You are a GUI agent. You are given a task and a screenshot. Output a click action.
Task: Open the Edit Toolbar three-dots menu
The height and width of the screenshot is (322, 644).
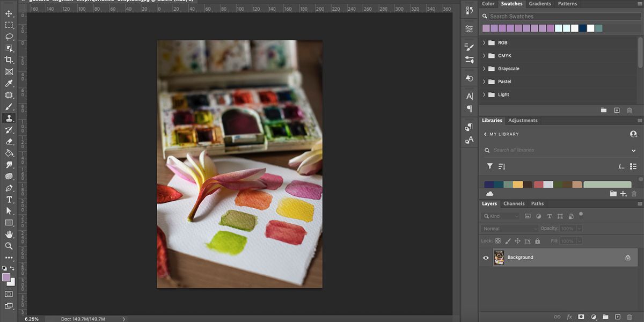pos(9,258)
